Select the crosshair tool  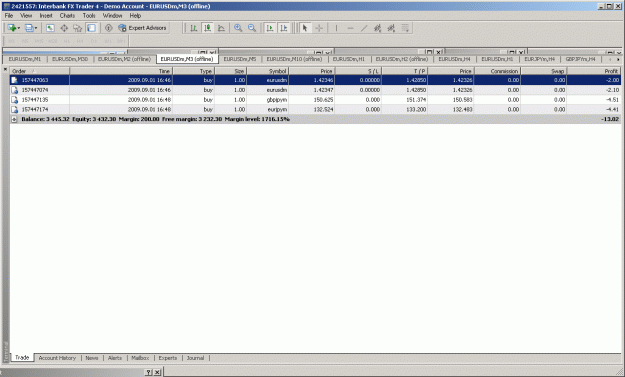pyautogui.click(x=319, y=28)
